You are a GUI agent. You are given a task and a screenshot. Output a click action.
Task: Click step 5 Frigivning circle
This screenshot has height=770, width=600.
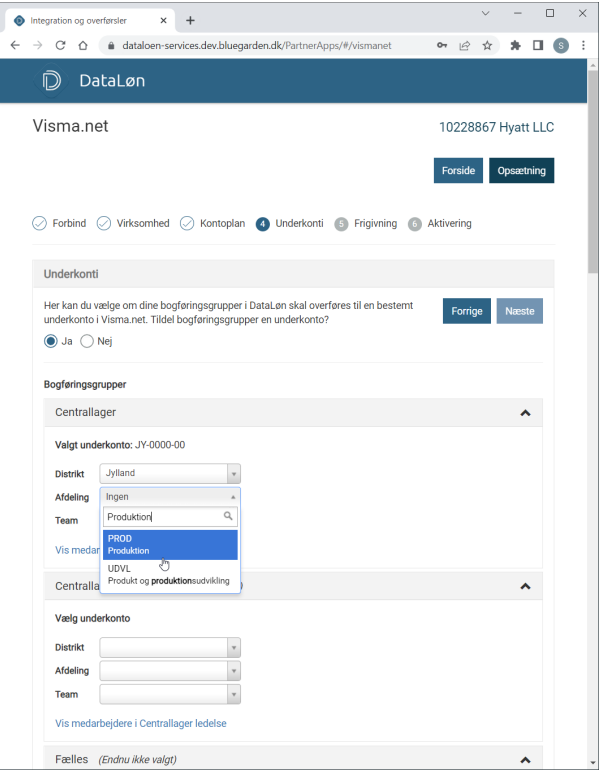[341, 224]
